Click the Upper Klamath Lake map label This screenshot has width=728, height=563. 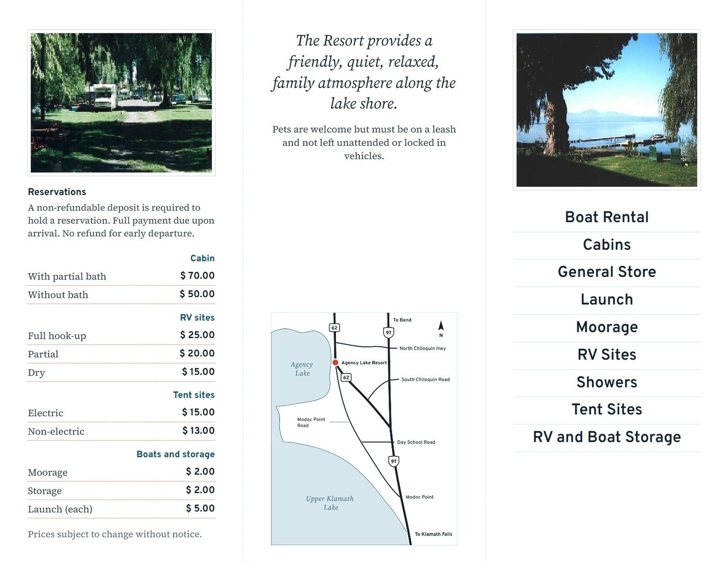click(330, 503)
